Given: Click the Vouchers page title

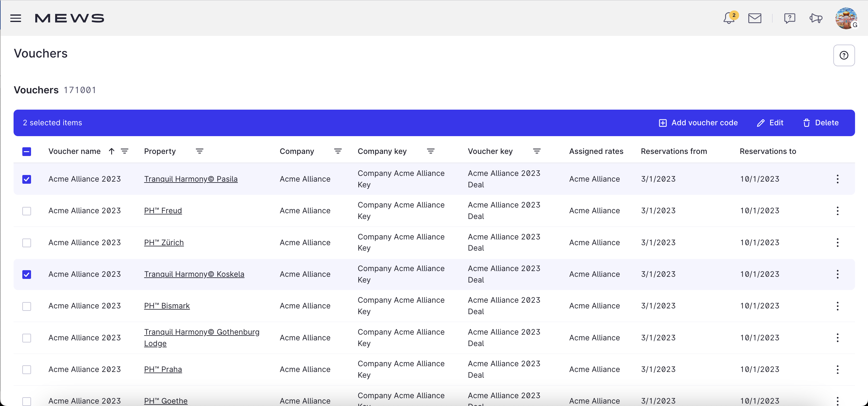Looking at the screenshot, I should [x=40, y=54].
